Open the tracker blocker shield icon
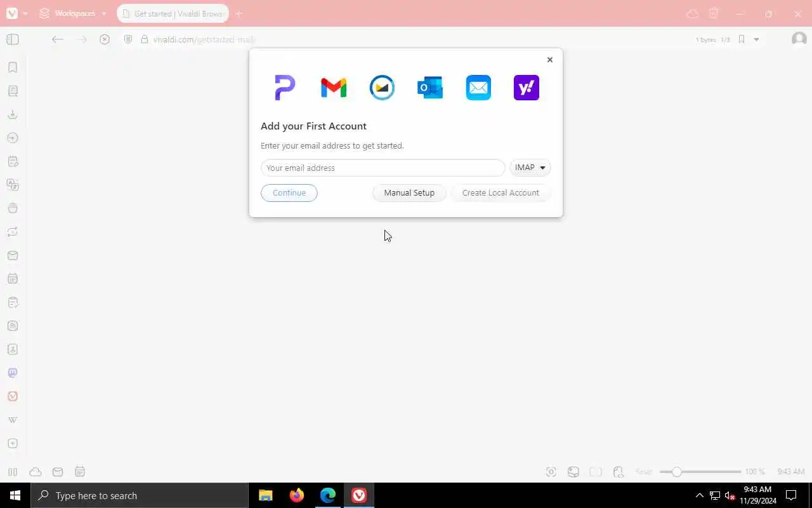812x508 pixels. tap(128, 39)
